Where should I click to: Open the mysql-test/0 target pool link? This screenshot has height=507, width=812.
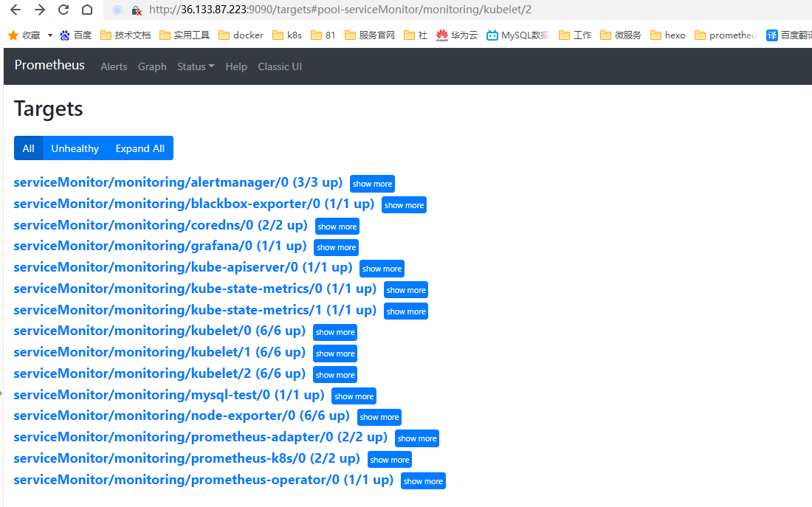(169, 395)
